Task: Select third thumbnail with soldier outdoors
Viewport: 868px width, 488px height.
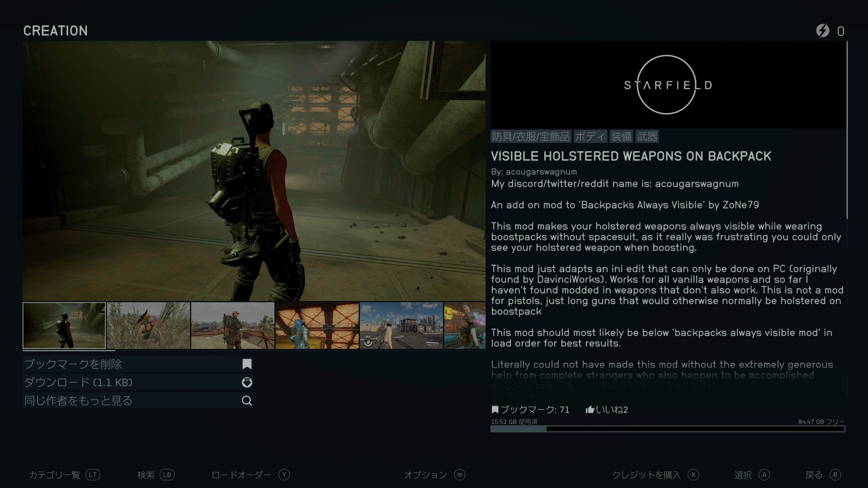Action: pyautogui.click(x=233, y=325)
